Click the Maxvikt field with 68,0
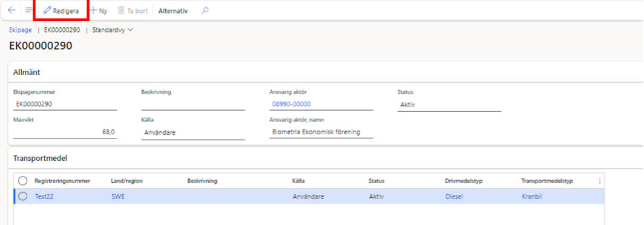644x225 pixels. click(x=65, y=132)
